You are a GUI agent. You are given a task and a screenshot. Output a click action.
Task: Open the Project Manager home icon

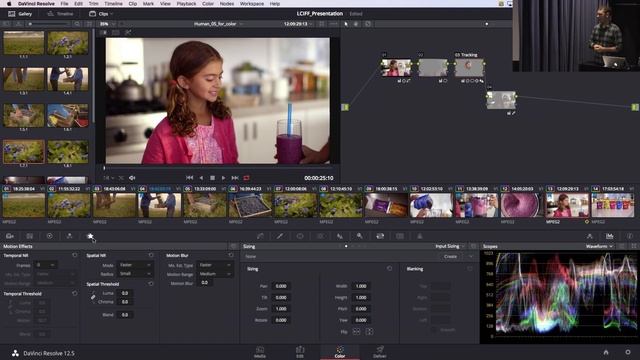coord(606,352)
